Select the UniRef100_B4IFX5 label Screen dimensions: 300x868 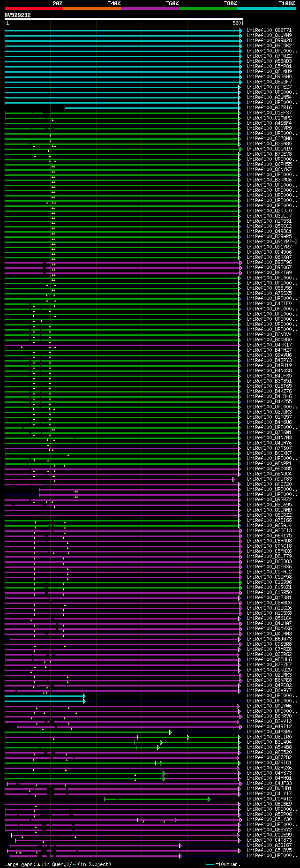coord(269,376)
